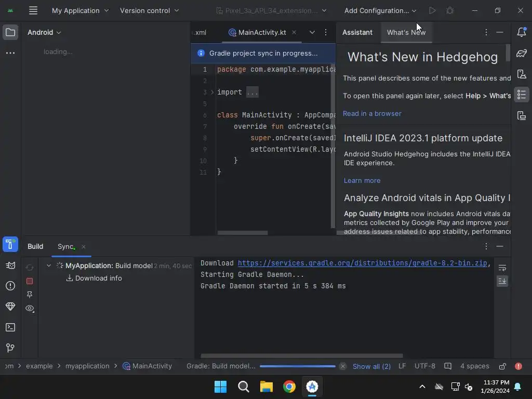This screenshot has height=399, width=532.
Task: Open Device Manager side icon
Action: tap(522, 74)
